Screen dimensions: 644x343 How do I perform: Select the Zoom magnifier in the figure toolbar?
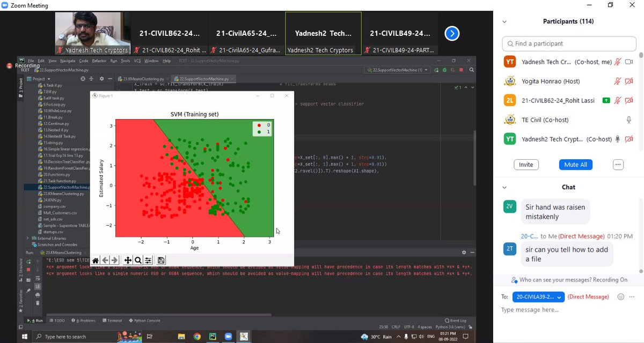pos(138,260)
